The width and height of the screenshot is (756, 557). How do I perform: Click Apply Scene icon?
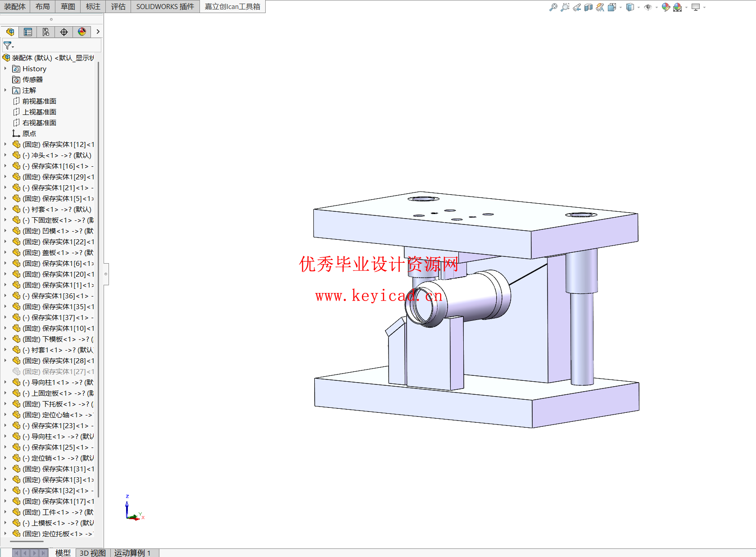coord(678,7)
